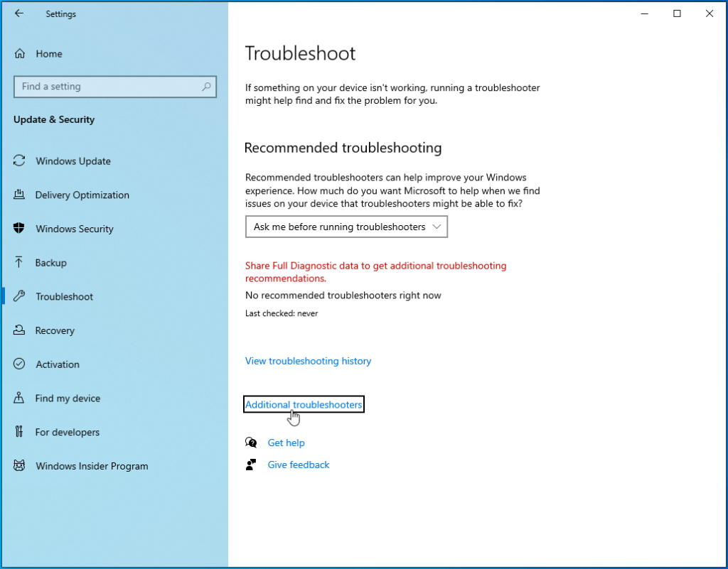Open Windows Security via its shield icon
Image resolution: width=728 pixels, height=569 pixels.
[19, 229]
